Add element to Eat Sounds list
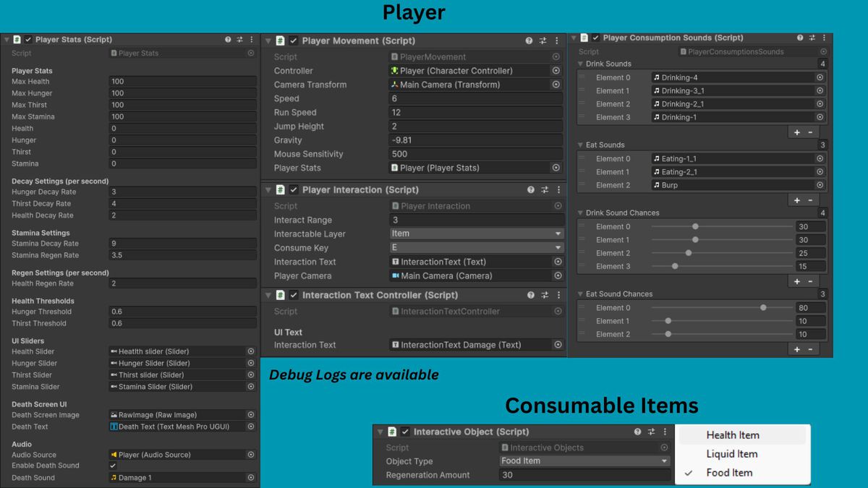 coord(797,200)
